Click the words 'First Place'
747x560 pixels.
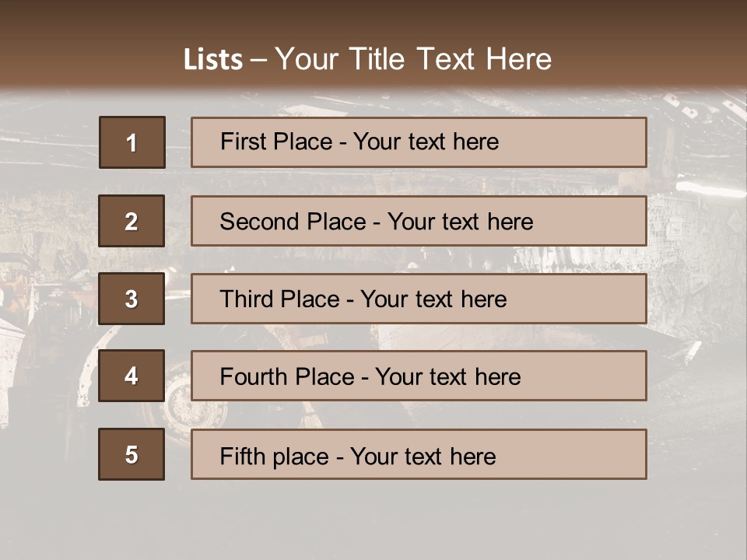(276, 142)
